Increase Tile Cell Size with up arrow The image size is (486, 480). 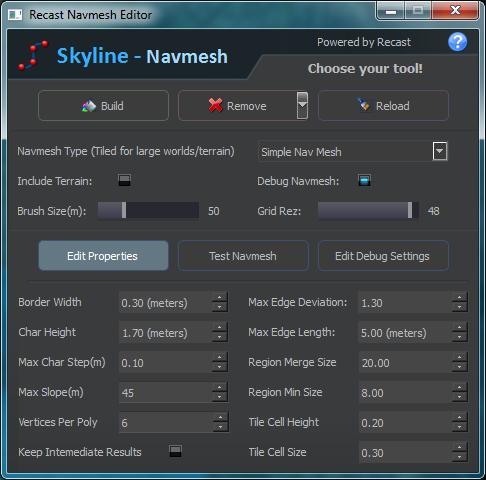point(460,447)
